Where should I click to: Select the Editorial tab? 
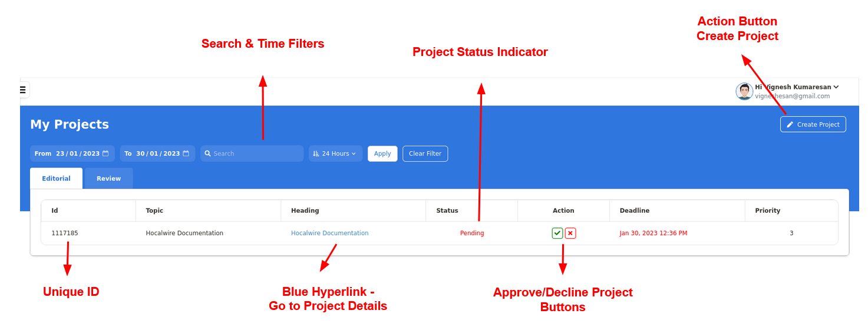click(x=56, y=179)
